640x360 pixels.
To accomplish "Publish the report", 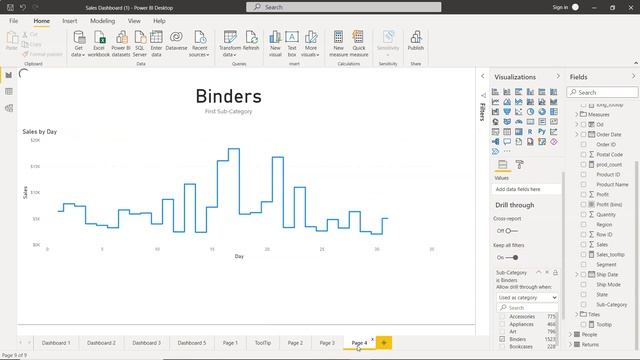I will tap(416, 41).
